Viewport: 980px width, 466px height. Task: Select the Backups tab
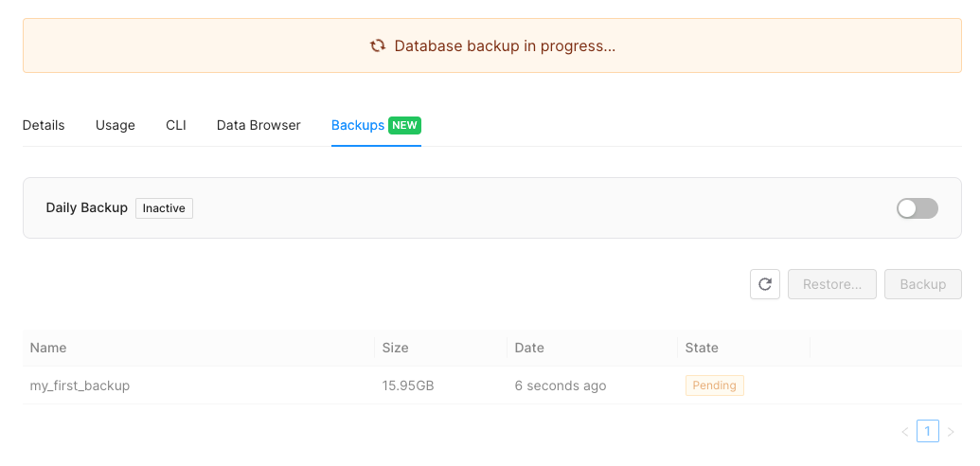[x=358, y=125]
